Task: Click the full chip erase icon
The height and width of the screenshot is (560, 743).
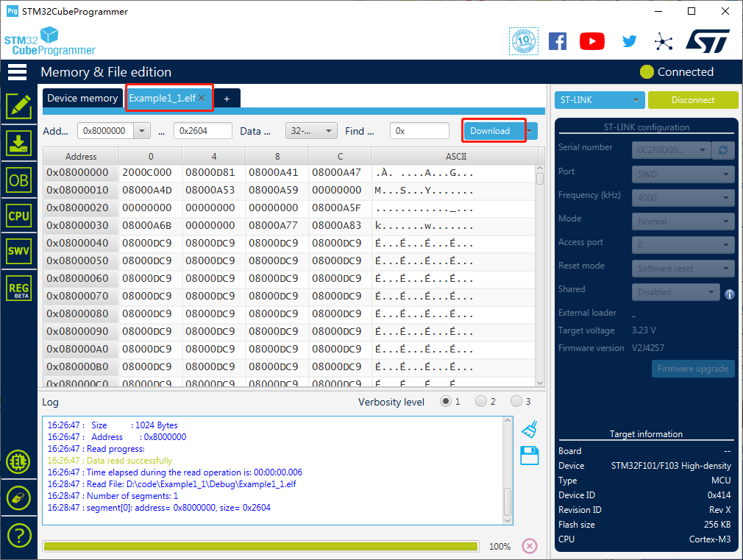Action: (18, 498)
